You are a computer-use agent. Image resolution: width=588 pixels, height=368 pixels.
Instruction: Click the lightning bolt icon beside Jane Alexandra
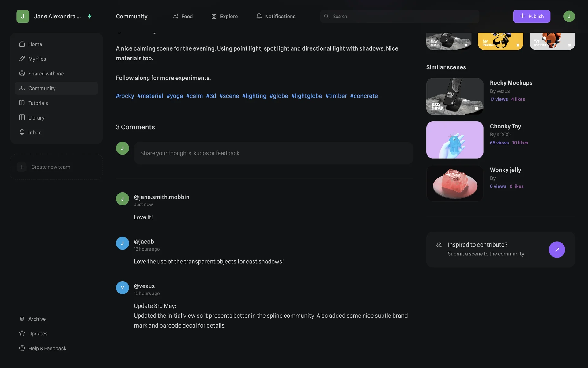90,16
